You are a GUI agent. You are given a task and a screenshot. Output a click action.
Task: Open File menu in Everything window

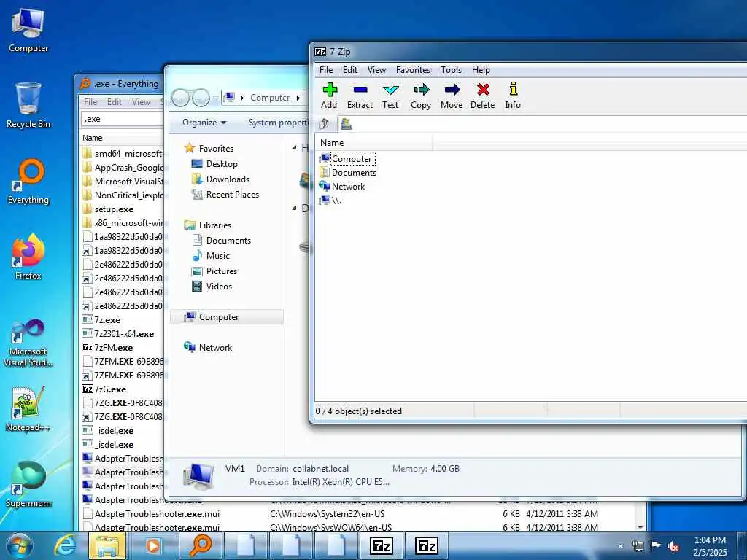(x=90, y=102)
